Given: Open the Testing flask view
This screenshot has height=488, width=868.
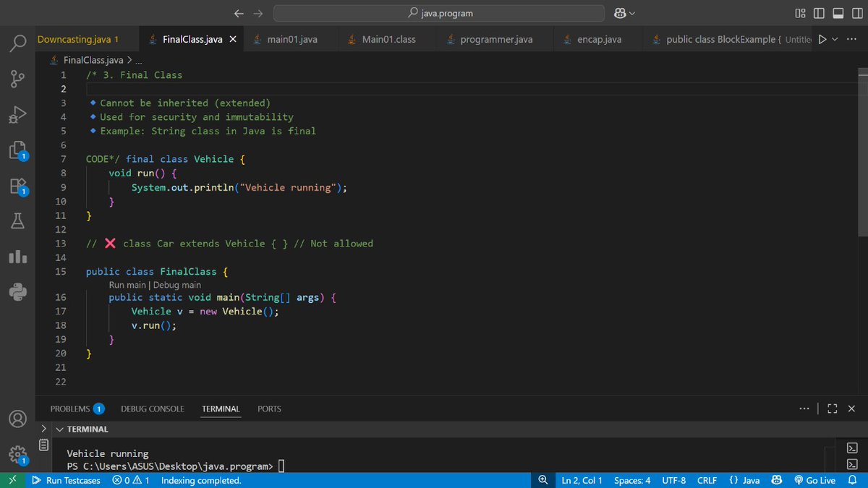Looking at the screenshot, I should pyautogui.click(x=18, y=221).
